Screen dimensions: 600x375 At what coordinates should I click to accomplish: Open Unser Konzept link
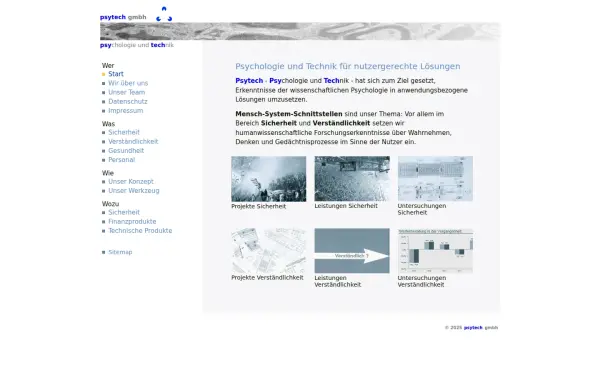[130, 182]
